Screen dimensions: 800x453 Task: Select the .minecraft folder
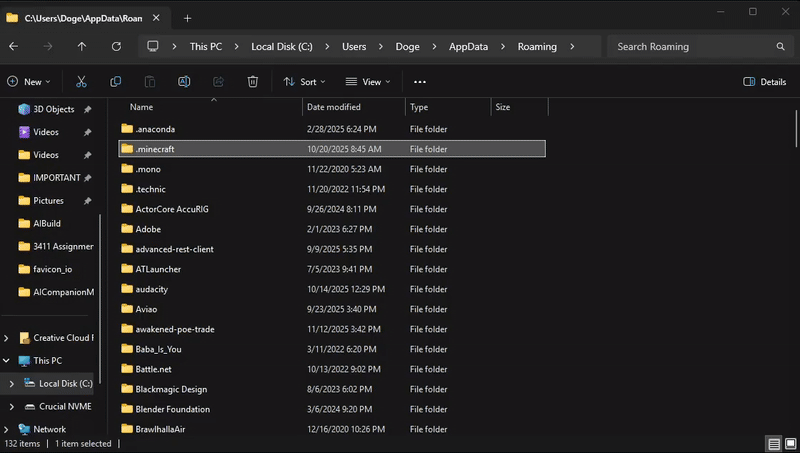[x=332, y=149]
